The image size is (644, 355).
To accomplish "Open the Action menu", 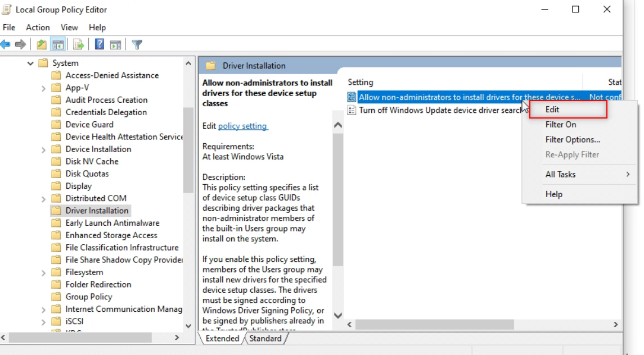I will (38, 28).
